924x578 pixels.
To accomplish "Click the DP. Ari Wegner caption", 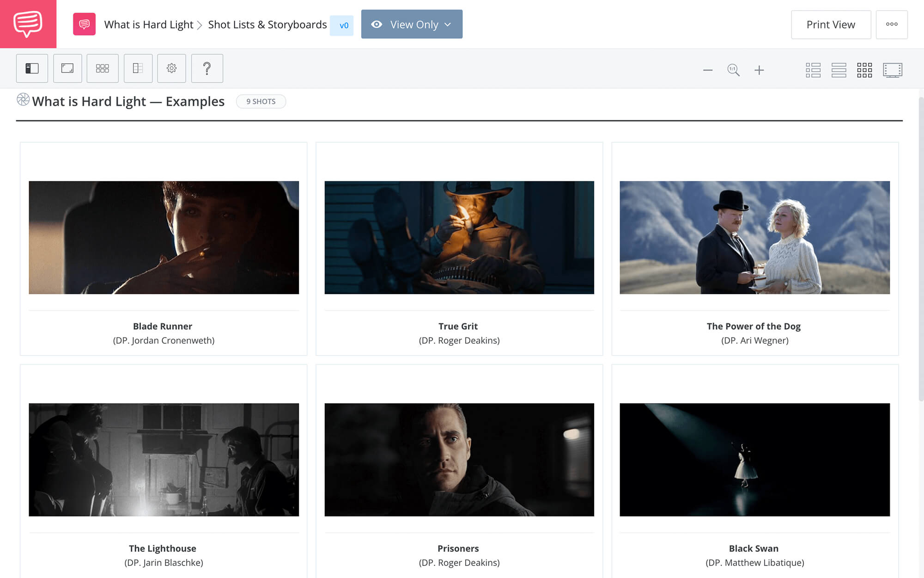I will tap(755, 340).
